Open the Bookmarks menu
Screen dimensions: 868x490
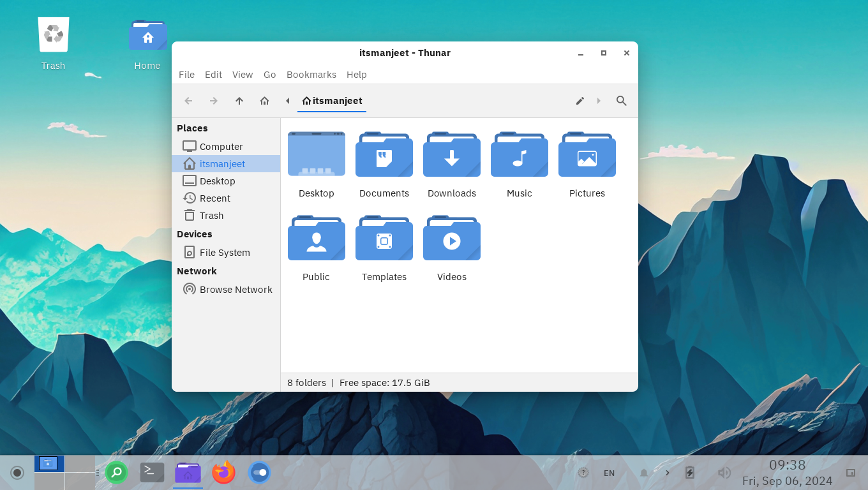[x=311, y=75]
